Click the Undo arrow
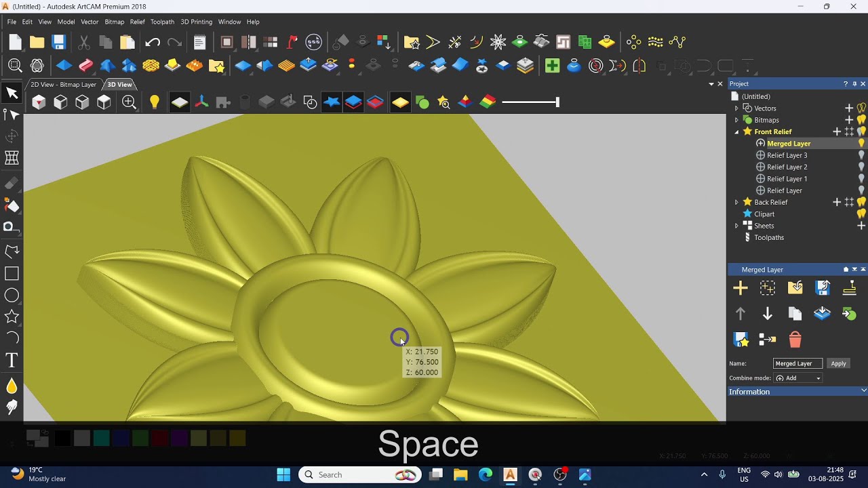The width and height of the screenshot is (868, 488). (152, 42)
